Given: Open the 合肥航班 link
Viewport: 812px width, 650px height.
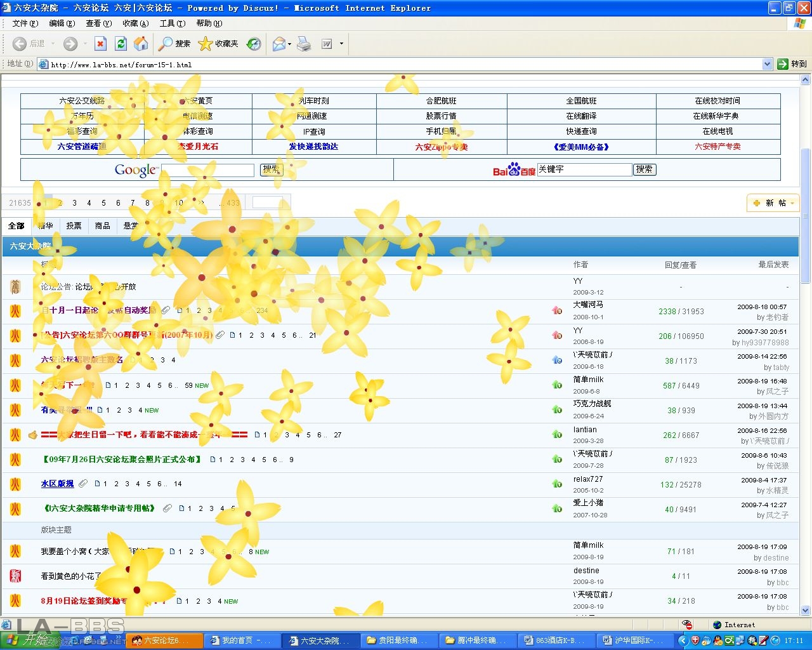Looking at the screenshot, I should pyautogui.click(x=441, y=101).
